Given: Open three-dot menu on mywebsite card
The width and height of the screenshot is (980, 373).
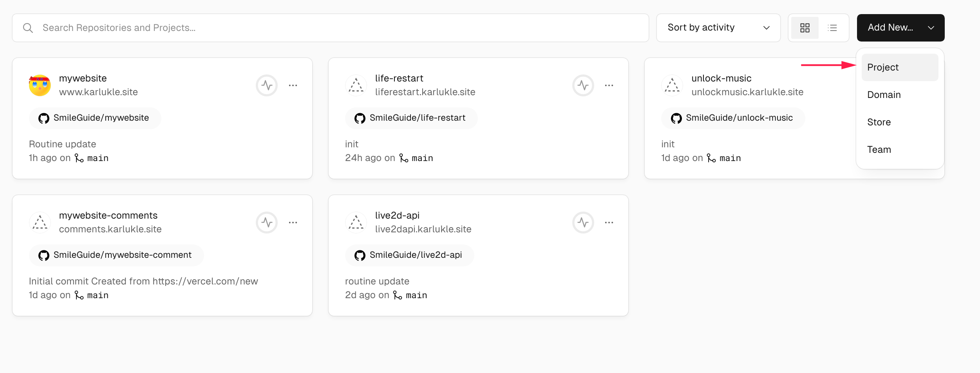Looking at the screenshot, I should [293, 85].
